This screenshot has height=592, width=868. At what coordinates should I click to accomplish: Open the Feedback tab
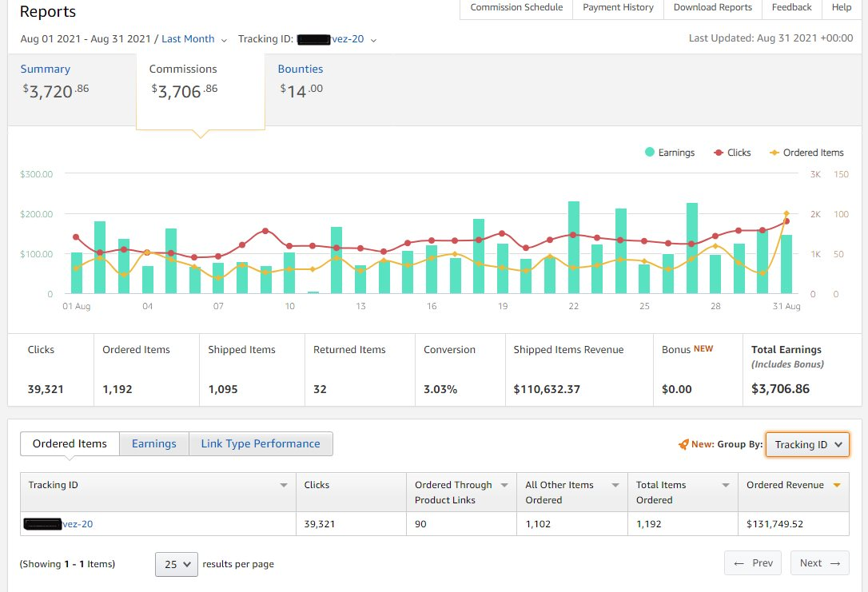click(x=791, y=8)
